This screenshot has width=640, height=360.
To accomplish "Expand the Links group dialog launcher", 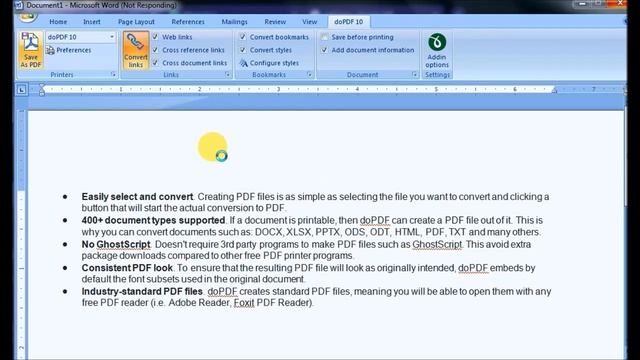I will [227, 75].
